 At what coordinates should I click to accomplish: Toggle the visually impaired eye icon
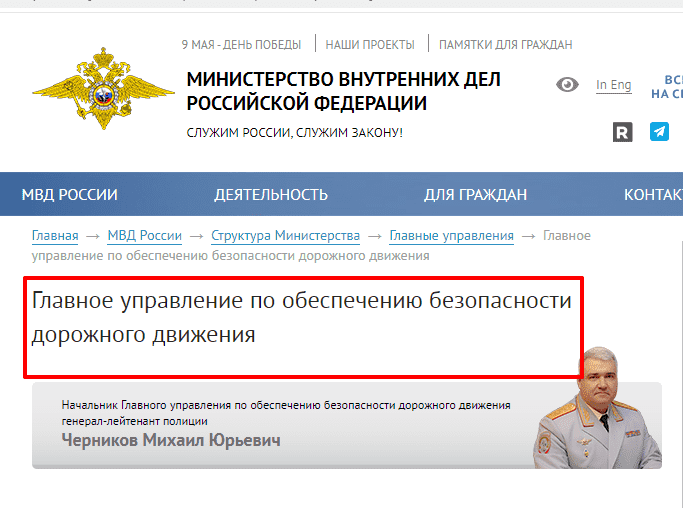tap(567, 85)
